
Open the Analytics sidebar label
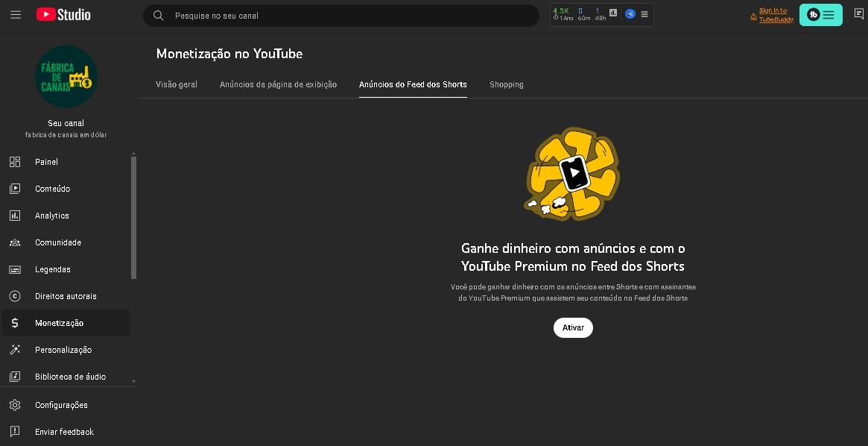tap(52, 216)
